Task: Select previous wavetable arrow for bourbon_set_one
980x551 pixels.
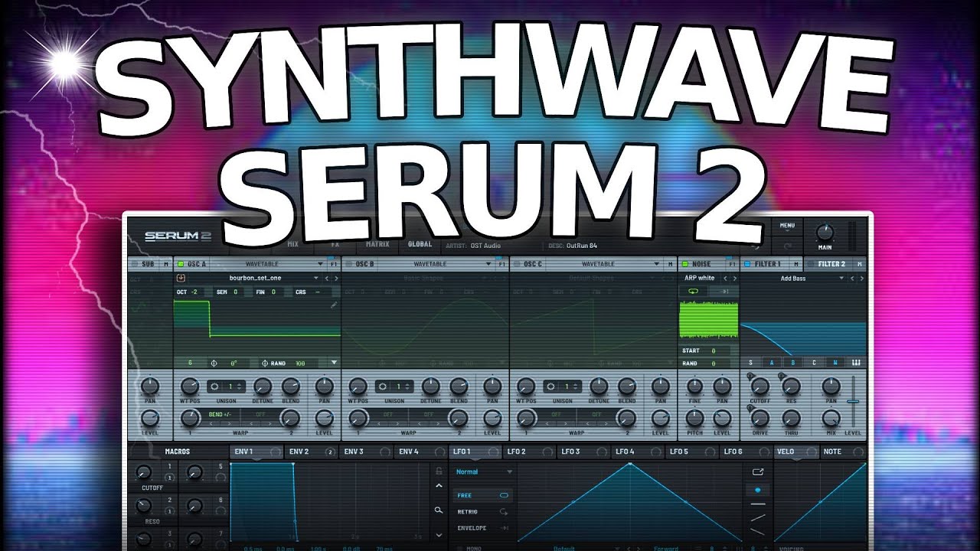Action: pos(326,278)
